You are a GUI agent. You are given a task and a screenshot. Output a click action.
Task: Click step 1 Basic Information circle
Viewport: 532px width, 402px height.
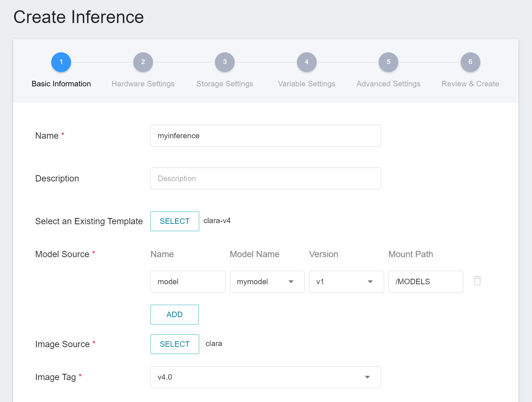[x=61, y=62]
